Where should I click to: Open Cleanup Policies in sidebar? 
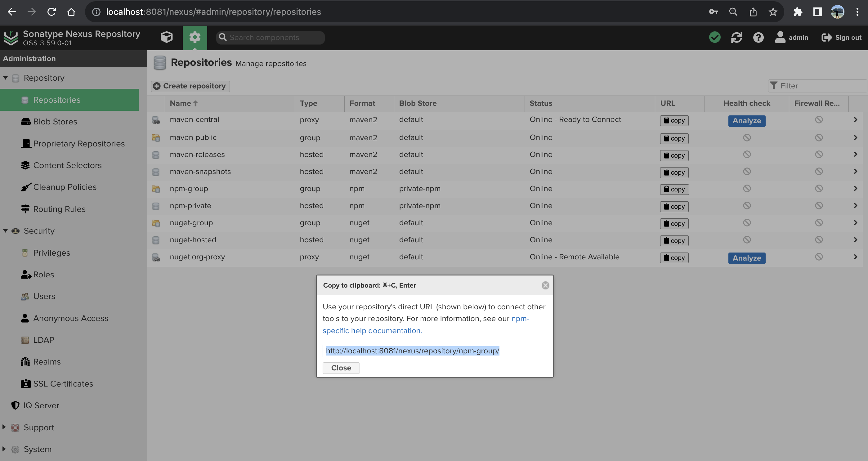click(x=65, y=187)
